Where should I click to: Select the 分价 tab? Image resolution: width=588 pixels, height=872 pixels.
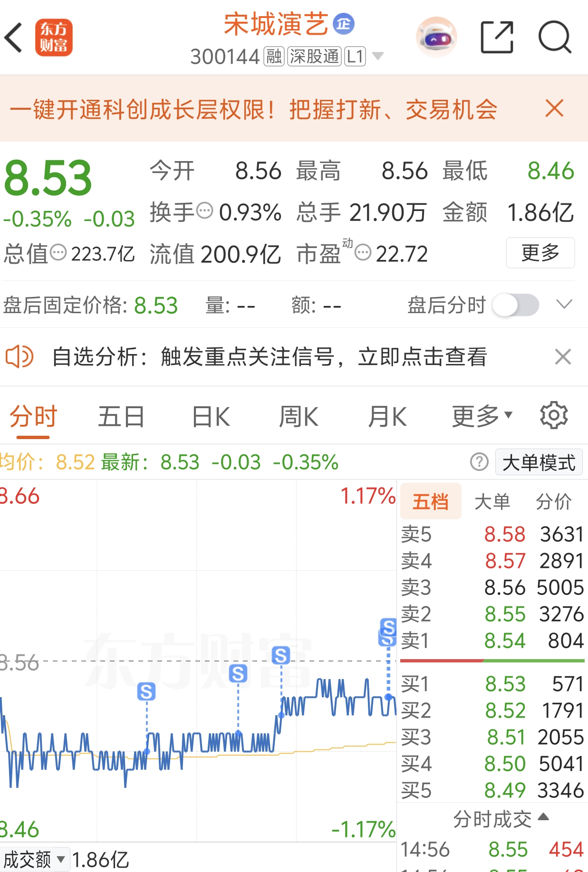(554, 501)
